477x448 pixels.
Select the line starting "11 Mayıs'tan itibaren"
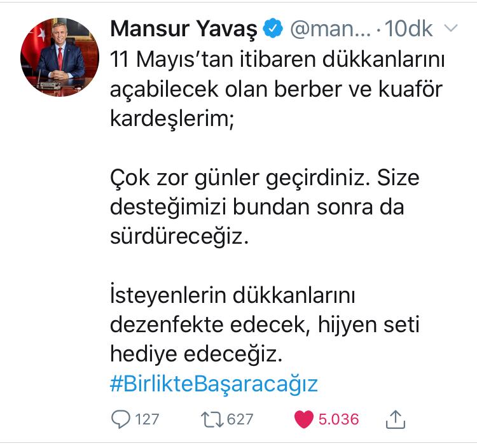[277, 59]
